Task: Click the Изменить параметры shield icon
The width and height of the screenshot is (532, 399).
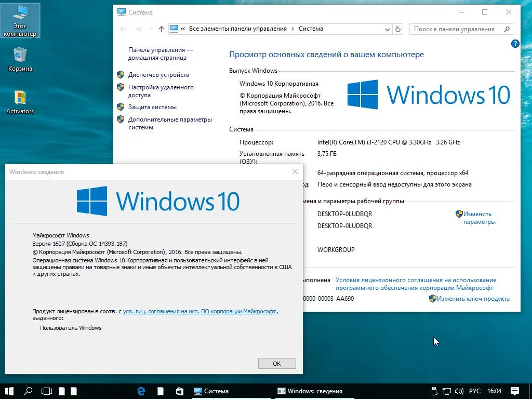Action: click(459, 214)
